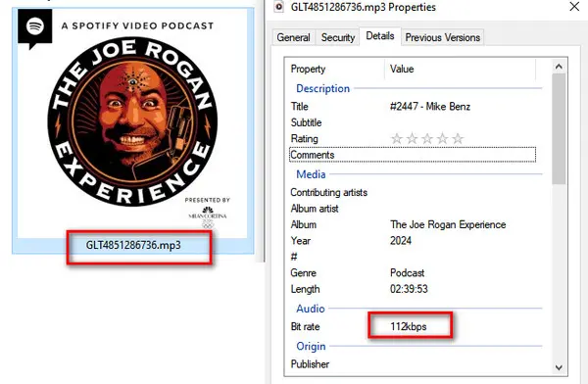Click the Contributing artists row
This screenshot has width=588, height=384.
pos(413,192)
